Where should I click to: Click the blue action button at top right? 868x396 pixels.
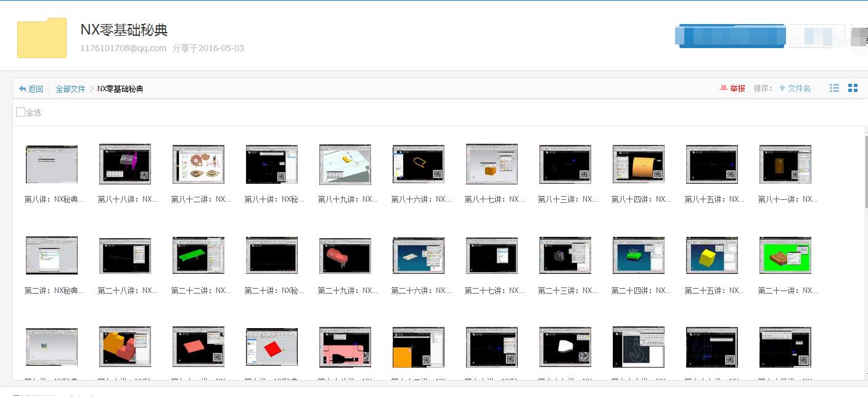coord(730,36)
